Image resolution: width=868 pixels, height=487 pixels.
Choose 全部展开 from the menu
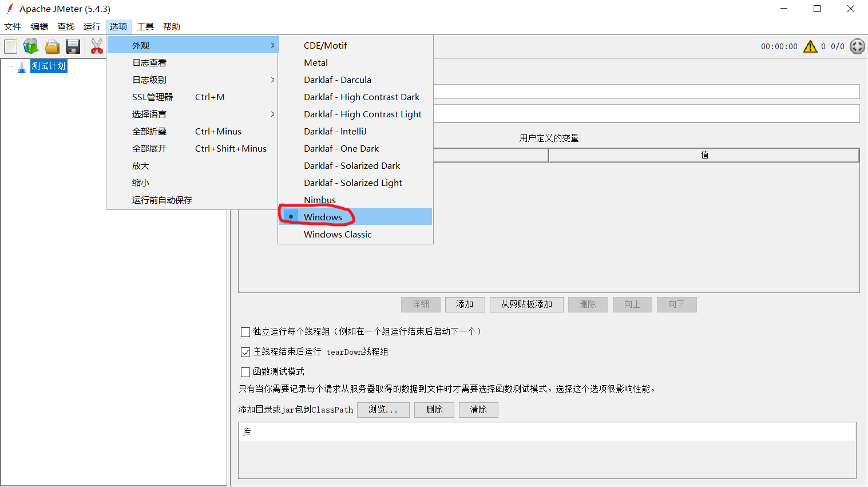coord(193,148)
